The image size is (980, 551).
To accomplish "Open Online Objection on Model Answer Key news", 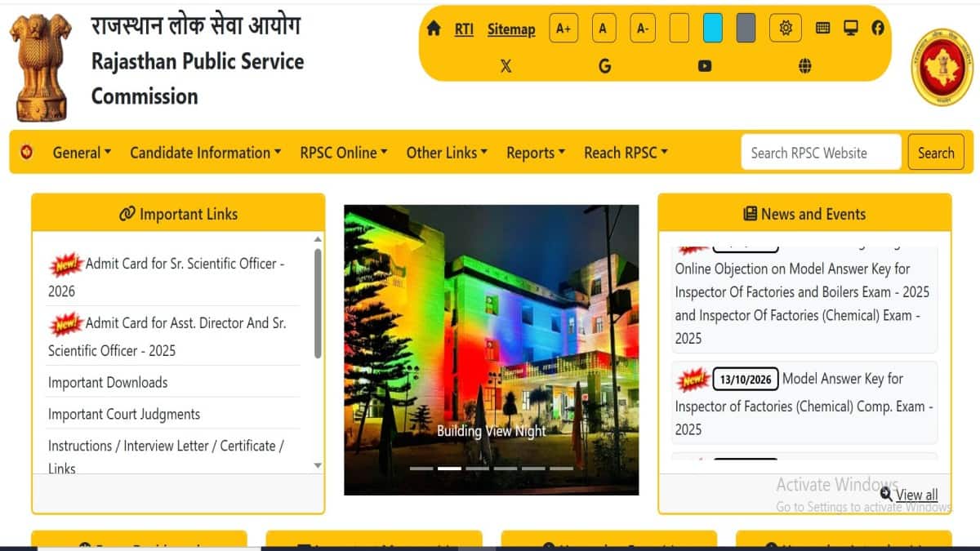I will coord(802,303).
